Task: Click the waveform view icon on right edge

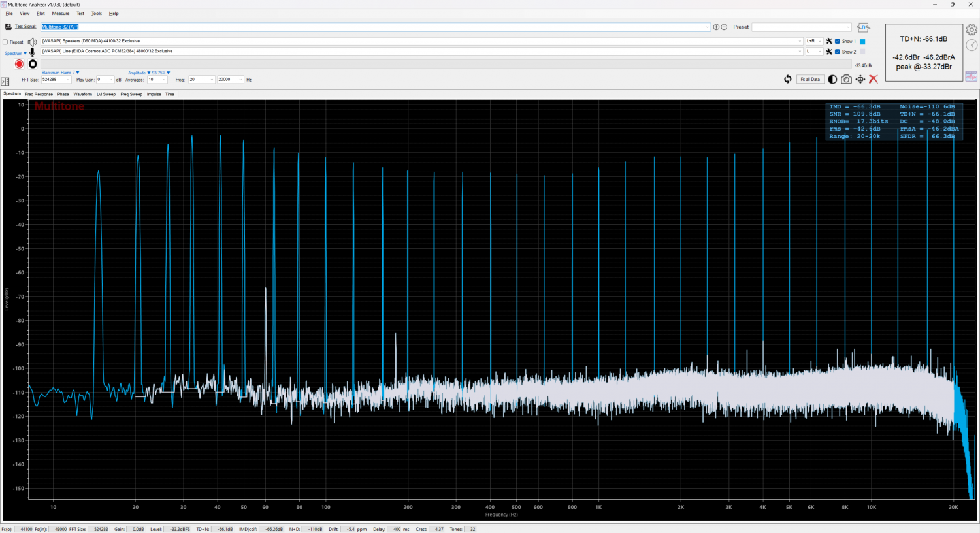Action: (x=972, y=76)
